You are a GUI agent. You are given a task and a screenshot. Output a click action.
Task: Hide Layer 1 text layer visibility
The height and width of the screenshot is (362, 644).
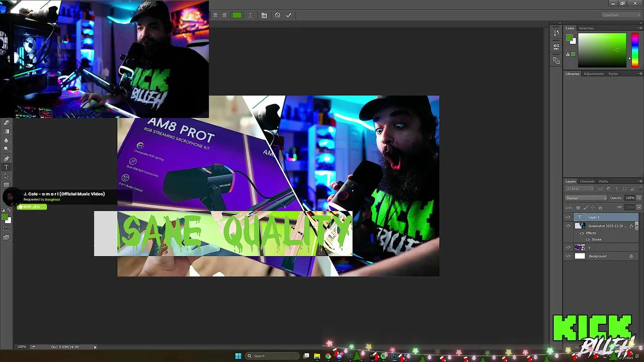568,217
